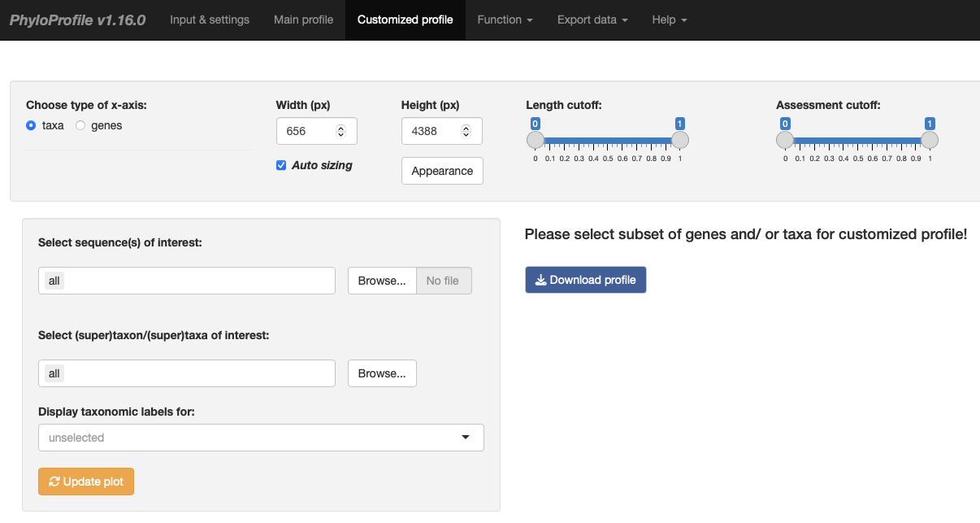Switch to the Main profile tab
This screenshot has height=523, width=980.
pyautogui.click(x=303, y=20)
